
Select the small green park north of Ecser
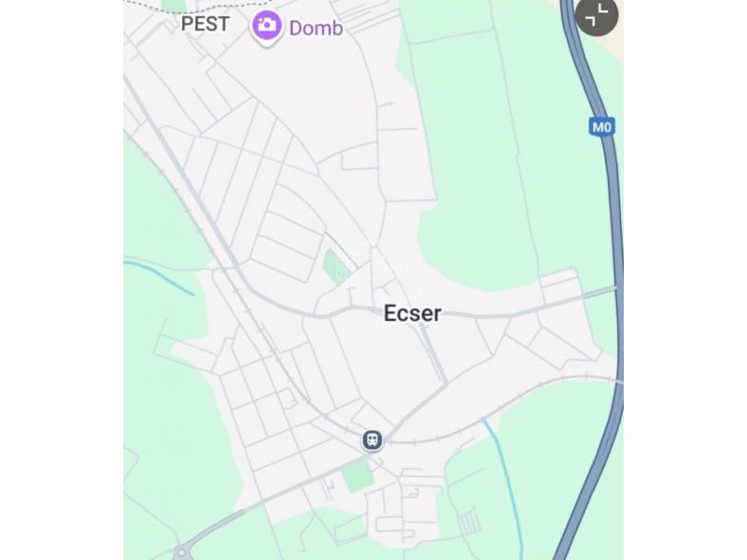point(335,265)
